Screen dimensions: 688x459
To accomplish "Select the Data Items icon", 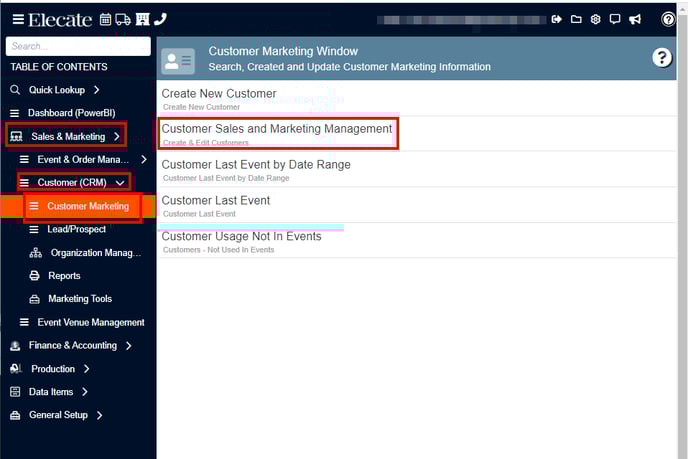I will click(15, 392).
